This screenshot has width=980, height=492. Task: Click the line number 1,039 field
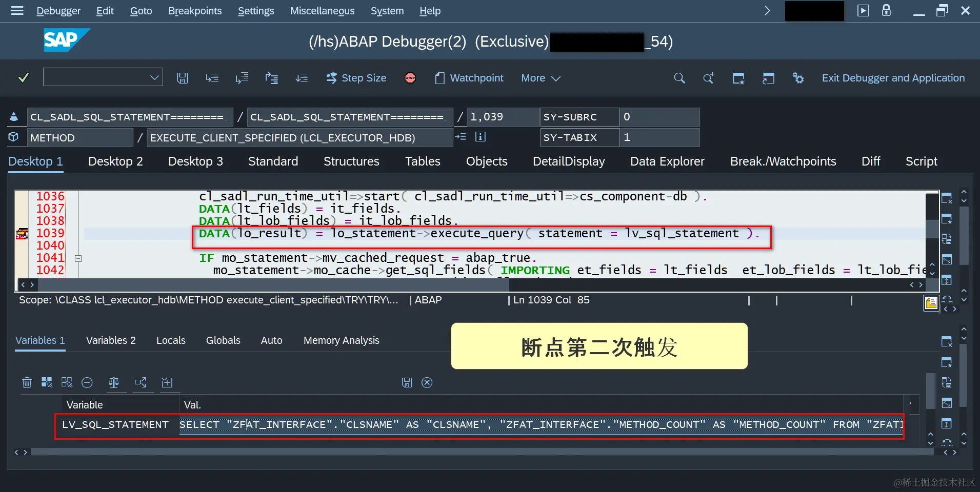pyautogui.click(x=504, y=117)
